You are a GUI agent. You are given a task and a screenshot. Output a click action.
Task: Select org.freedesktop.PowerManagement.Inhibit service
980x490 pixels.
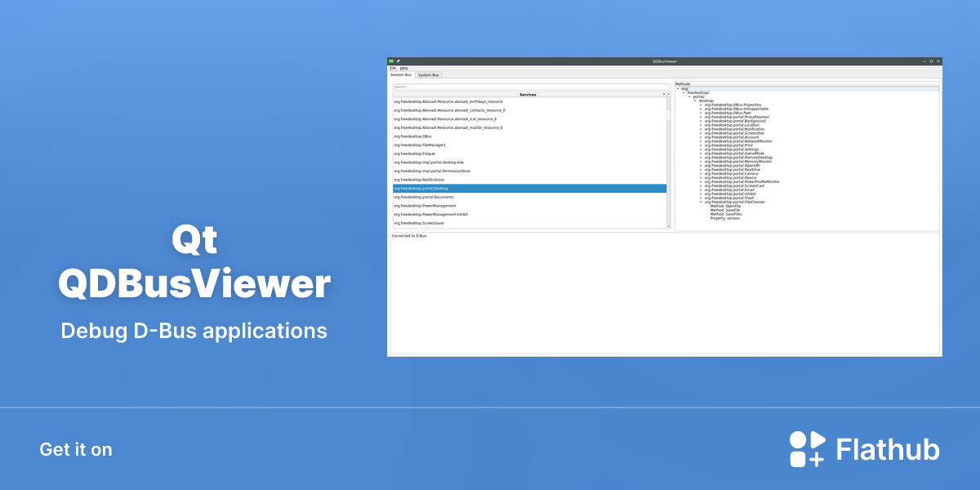(529, 214)
